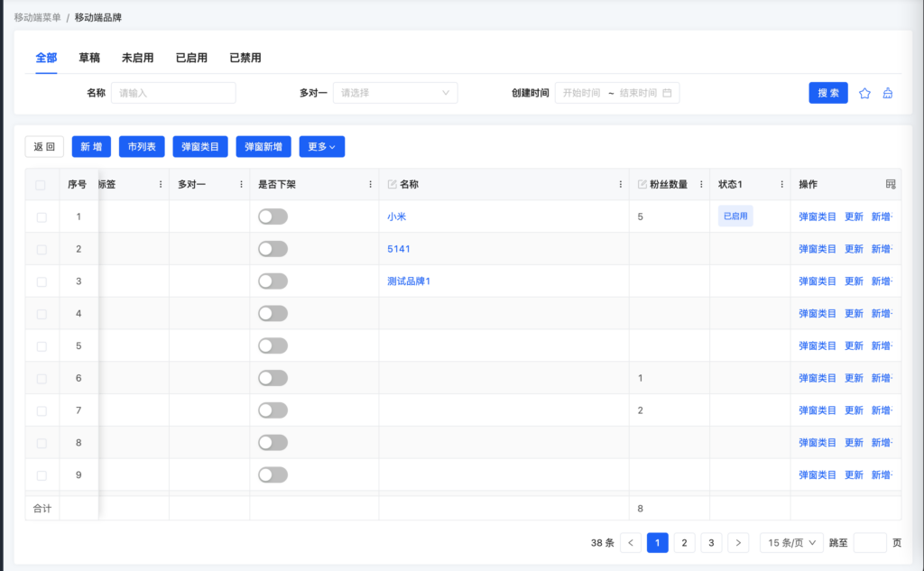
Task: Open the 名称 column three-dot menu
Action: point(621,184)
